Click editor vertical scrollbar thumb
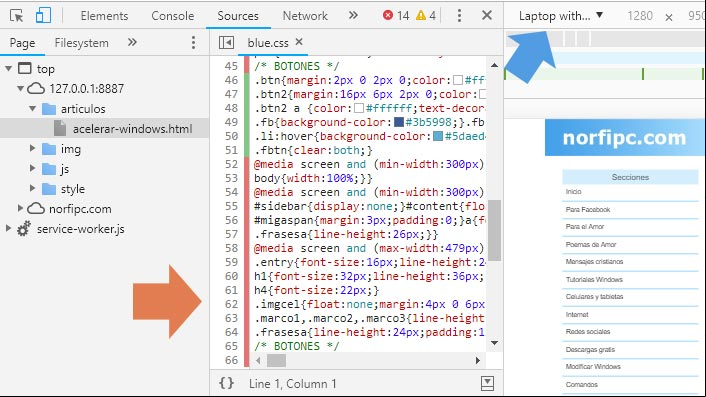 click(x=494, y=230)
